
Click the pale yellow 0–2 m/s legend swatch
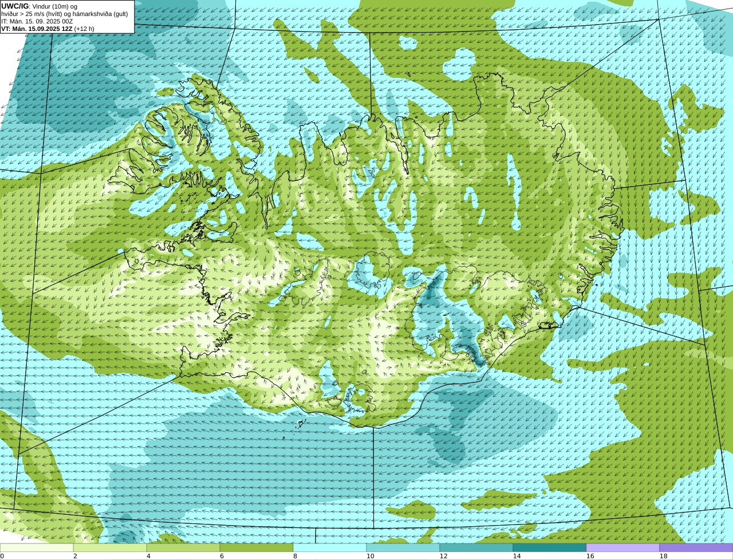(37, 548)
